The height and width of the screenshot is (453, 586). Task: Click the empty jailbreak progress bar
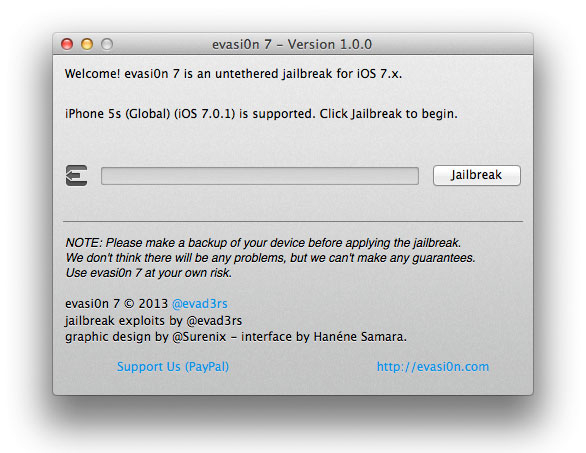tap(260, 176)
